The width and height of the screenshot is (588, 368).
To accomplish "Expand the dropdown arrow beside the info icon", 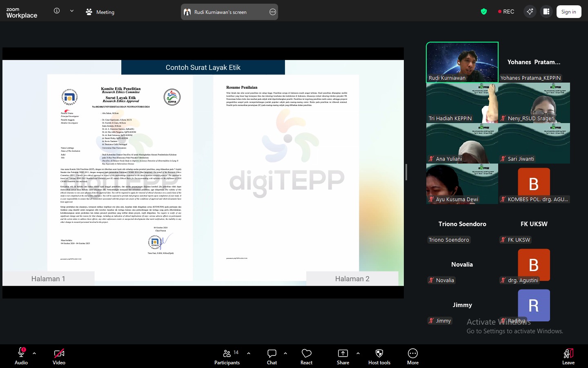I will 72,11.
